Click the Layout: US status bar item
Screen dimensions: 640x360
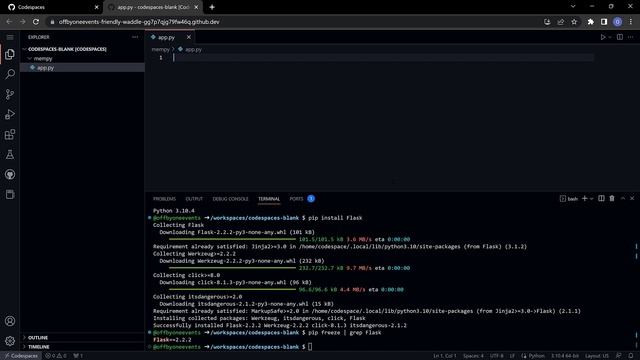coord(597,356)
